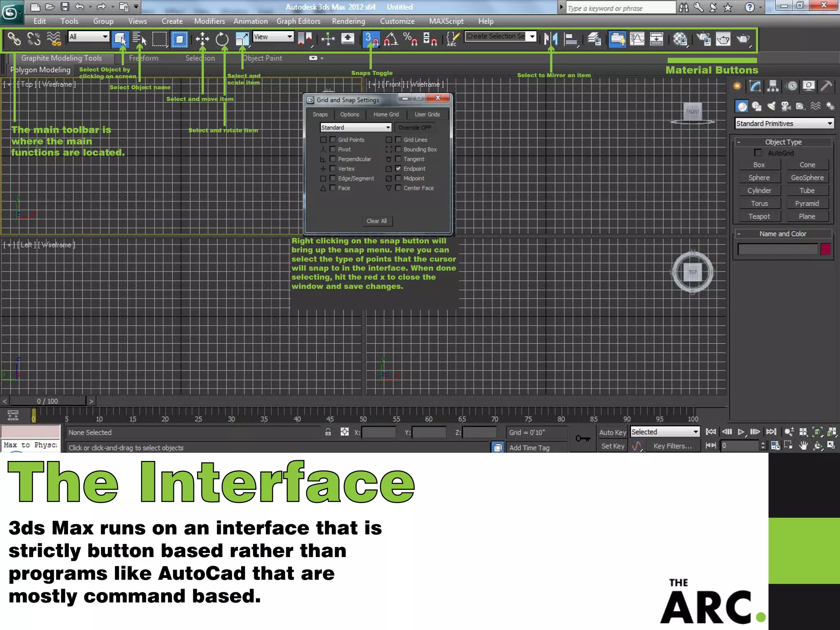Toggle Window/Crossing selection icon
The height and width of the screenshot is (630, 840).
179,39
